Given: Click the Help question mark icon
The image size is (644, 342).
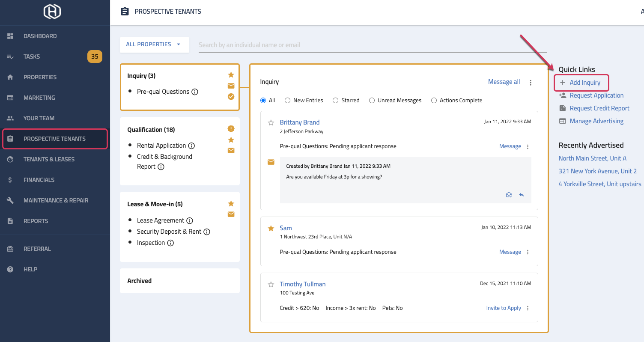Looking at the screenshot, I should point(10,269).
